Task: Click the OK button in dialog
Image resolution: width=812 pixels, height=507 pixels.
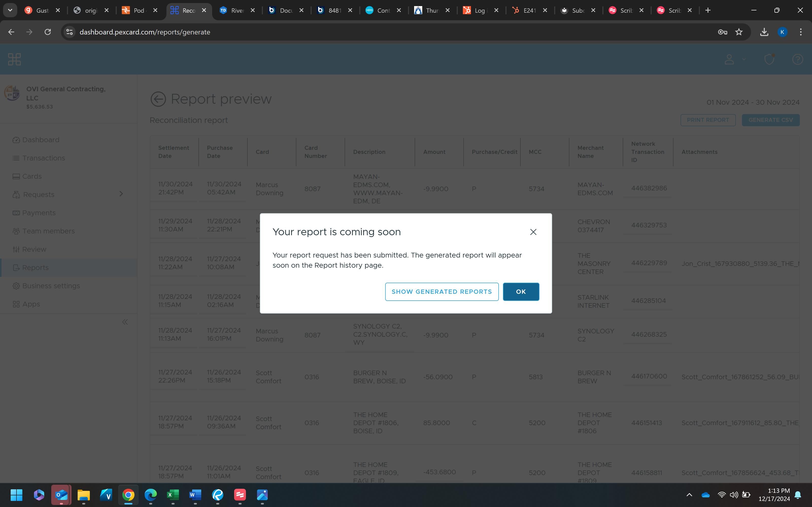Action: tap(521, 292)
